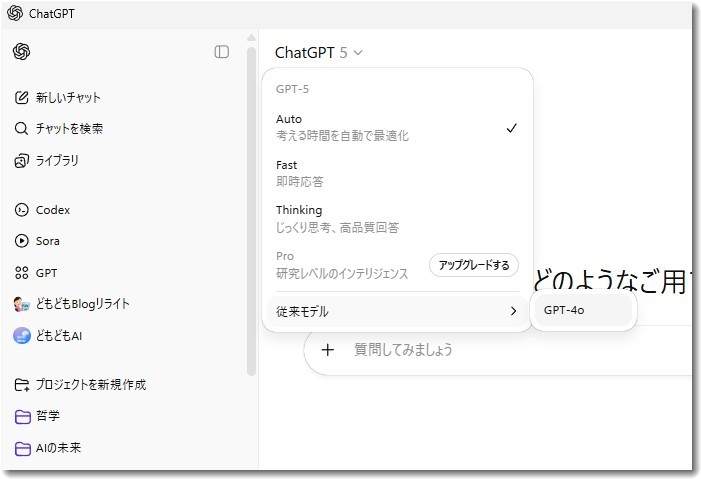Click the どのようなご用 heading text
The width and height of the screenshot is (701, 479).
tap(610, 282)
